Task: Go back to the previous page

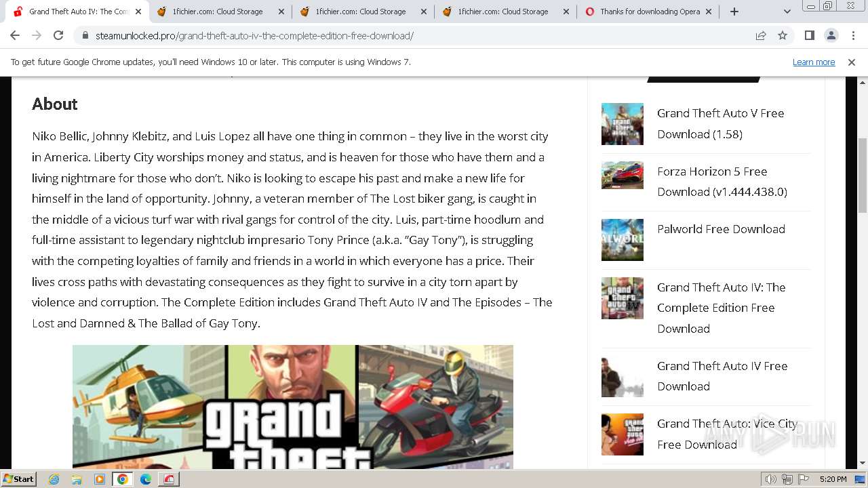Action: point(15,35)
